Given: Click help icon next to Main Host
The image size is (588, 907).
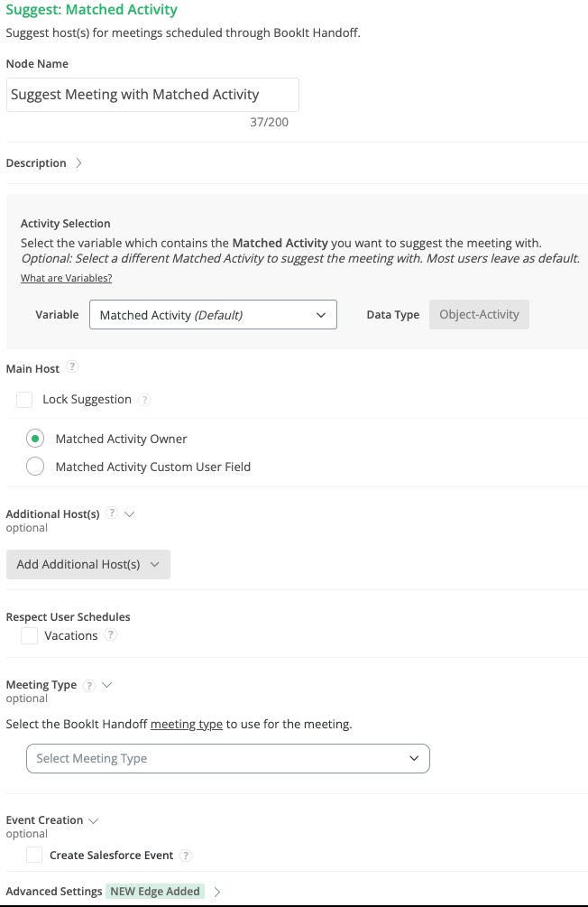Looking at the screenshot, I should [73, 368].
